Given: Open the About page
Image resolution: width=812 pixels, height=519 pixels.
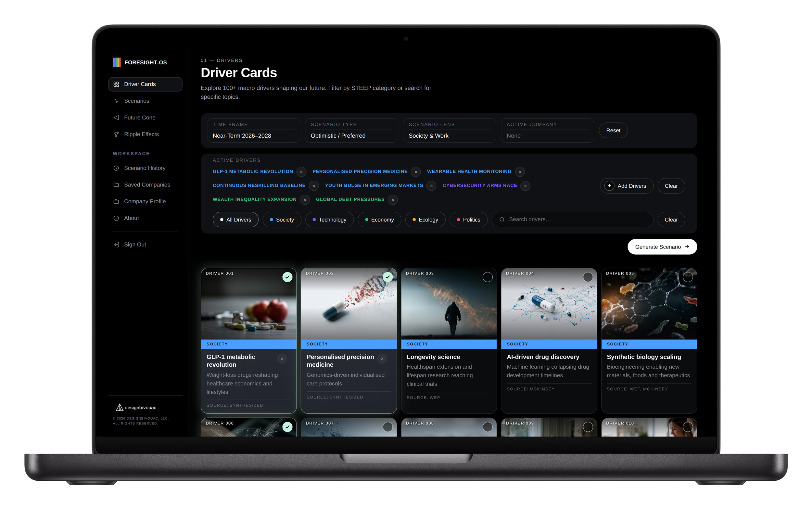Looking at the screenshot, I should tap(145, 218).
